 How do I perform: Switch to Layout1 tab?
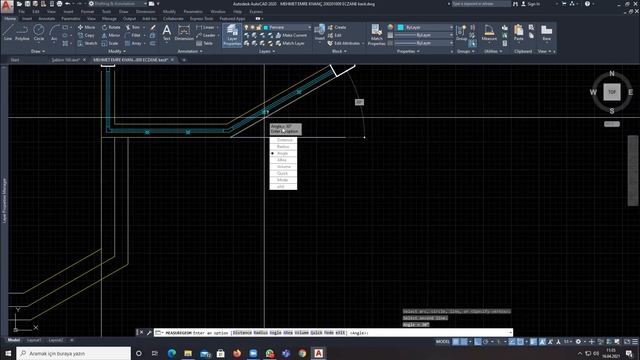click(x=33, y=340)
